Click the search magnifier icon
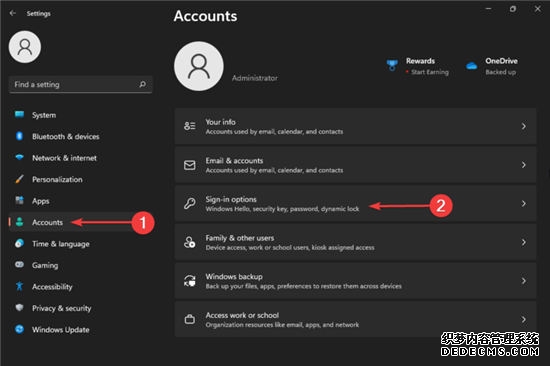The image size is (550, 366). click(142, 84)
